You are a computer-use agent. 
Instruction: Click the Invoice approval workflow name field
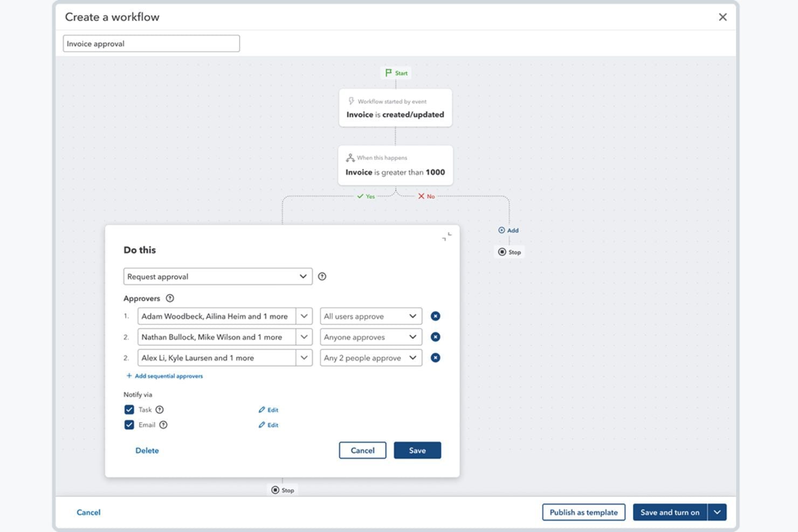pos(151,43)
